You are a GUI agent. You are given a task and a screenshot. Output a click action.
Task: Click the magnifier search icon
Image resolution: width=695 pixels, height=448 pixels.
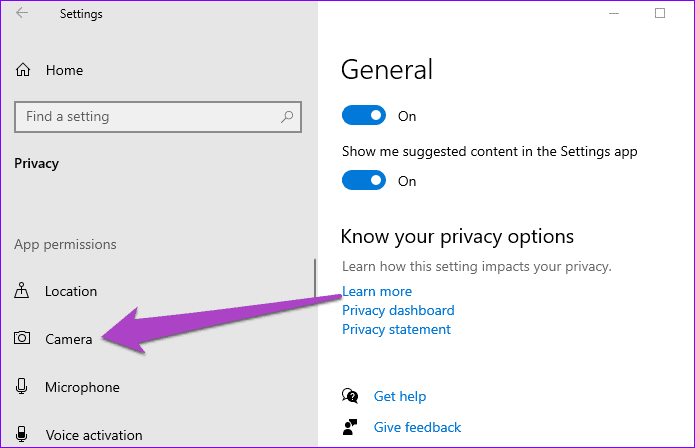287,117
